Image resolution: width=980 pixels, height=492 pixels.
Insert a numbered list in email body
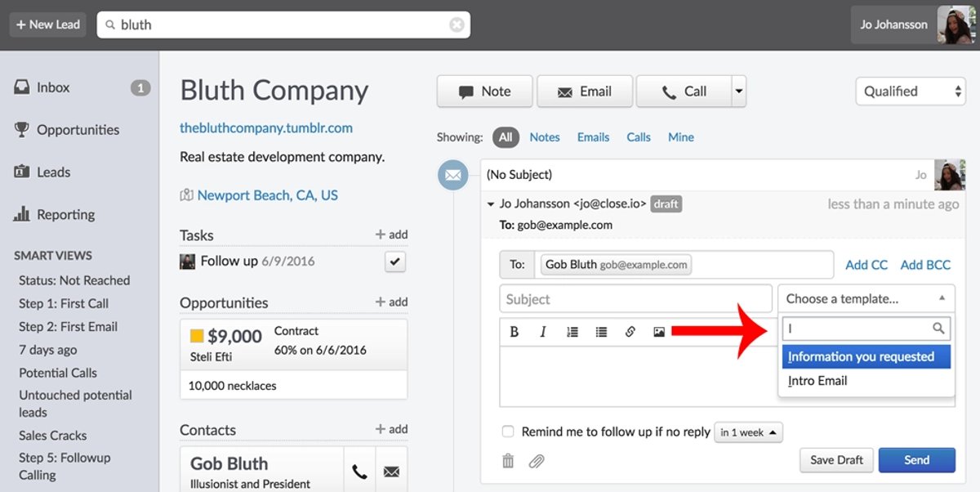[572, 332]
